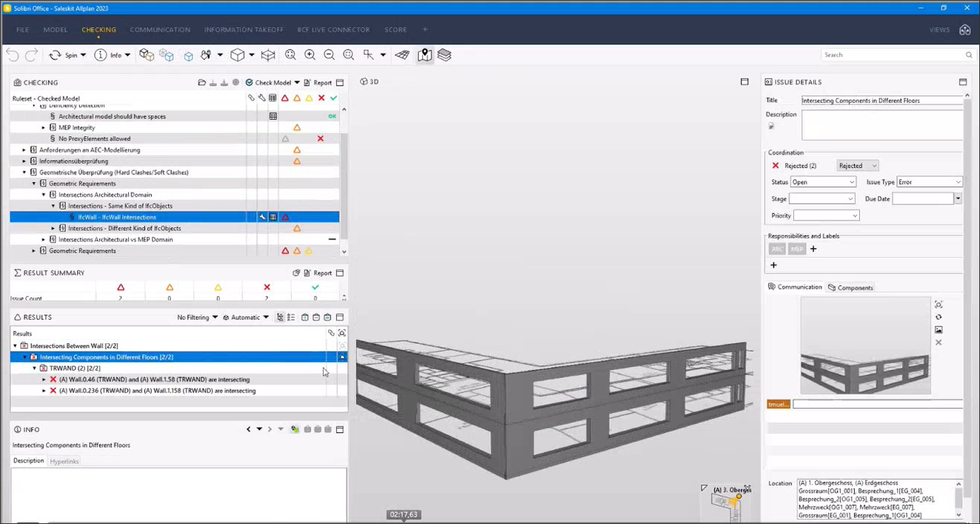This screenshot has width=980, height=524.
Task: Toggle the ARC responsibility label
Action: click(777, 249)
